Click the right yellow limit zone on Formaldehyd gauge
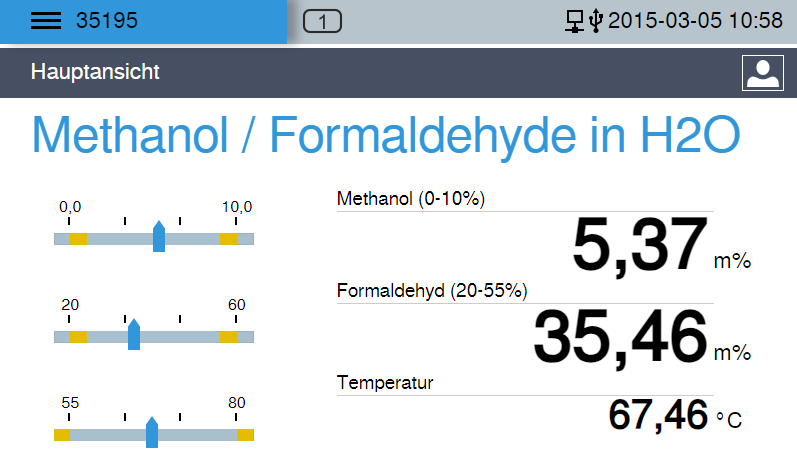 coord(228,337)
